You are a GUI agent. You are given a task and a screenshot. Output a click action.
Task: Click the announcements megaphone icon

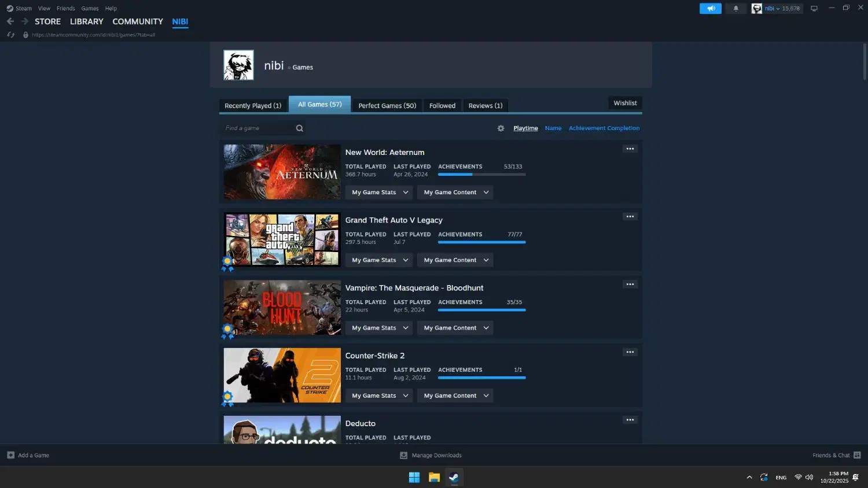click(711, 8)
